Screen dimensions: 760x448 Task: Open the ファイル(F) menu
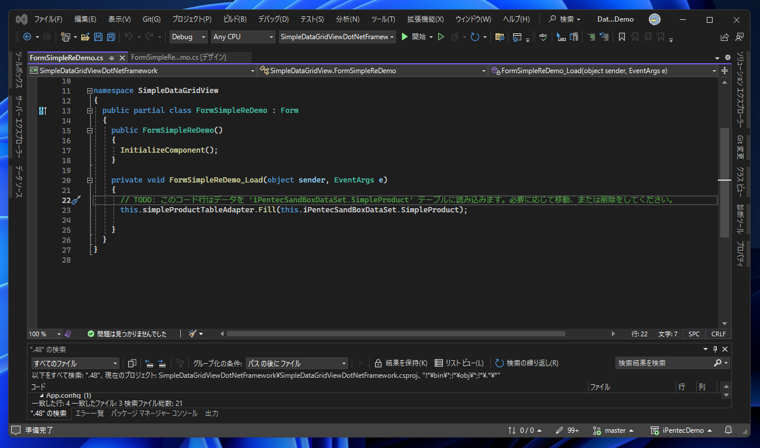pyautogui.click(x=48, y=19)
